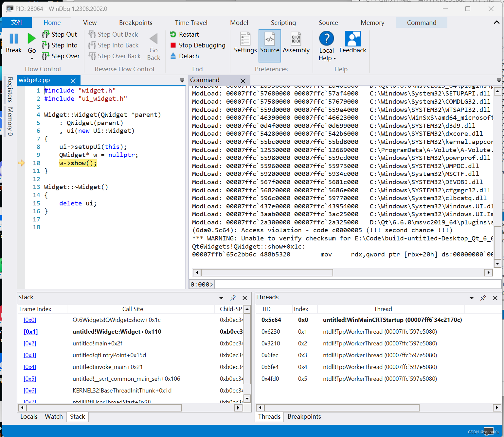Screen dimensions: 504x437
Task: Click code line w->show();
Action: click(x=78, y=163)
